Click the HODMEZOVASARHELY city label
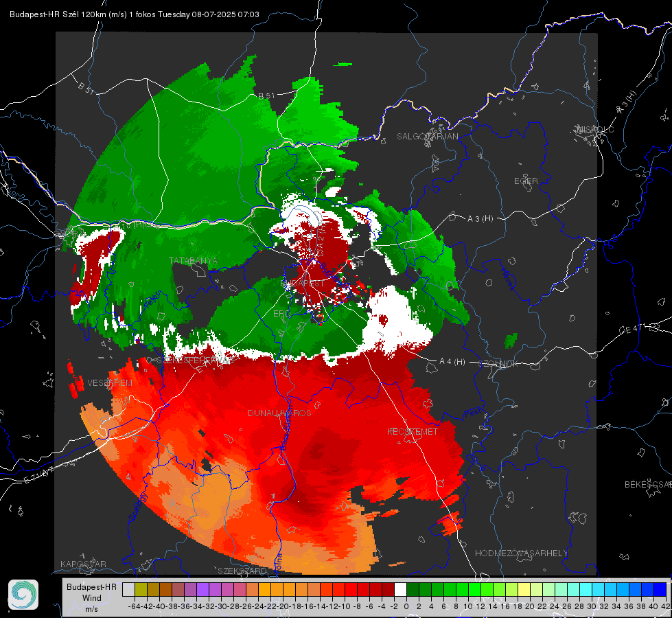This screenshot has height=618, width=672. pyautogui.click(x=521, y=553)
